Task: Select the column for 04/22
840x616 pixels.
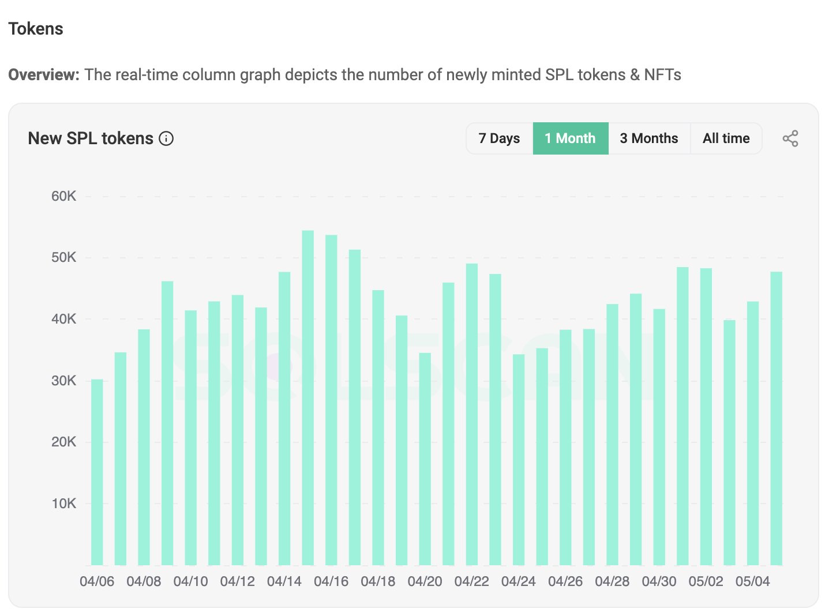Action: 472,414
